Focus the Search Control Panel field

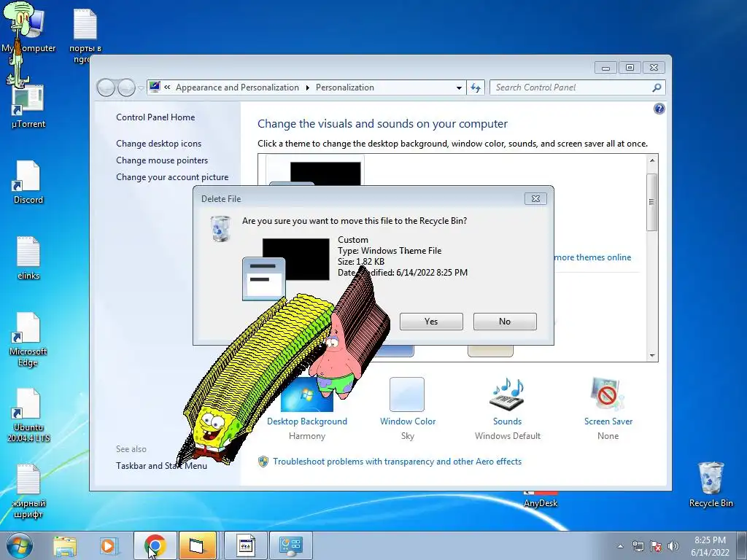(x=571, y=87)
